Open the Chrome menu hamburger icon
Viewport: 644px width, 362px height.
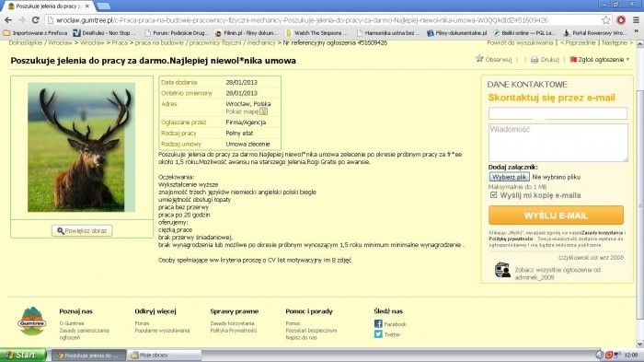point(636,19)
